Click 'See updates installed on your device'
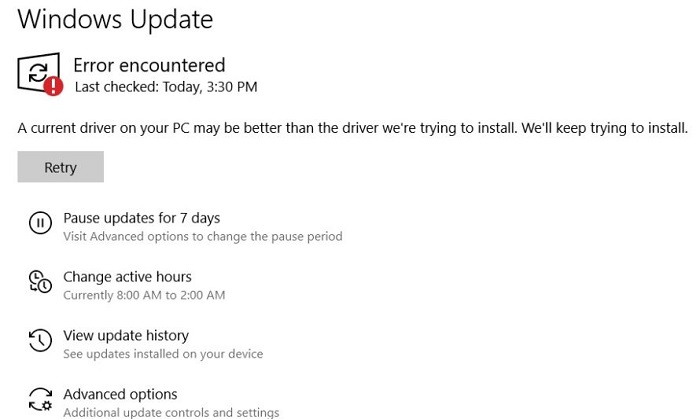Viewport: 700px width, 419px height. 163,354
